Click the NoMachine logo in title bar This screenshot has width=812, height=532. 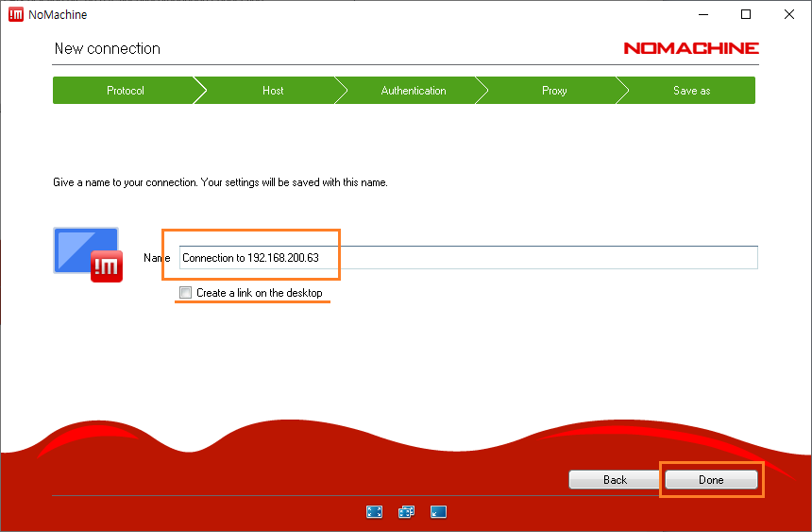pos(16,14)
